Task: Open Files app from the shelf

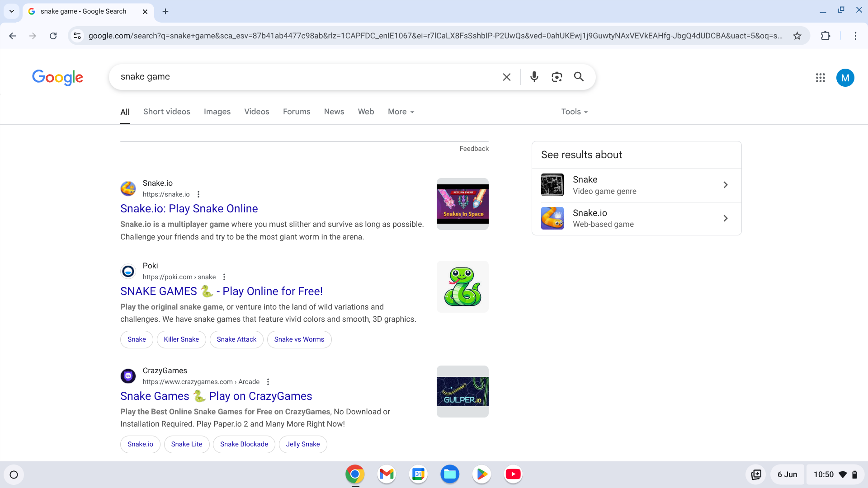Action: pos(450,474)
